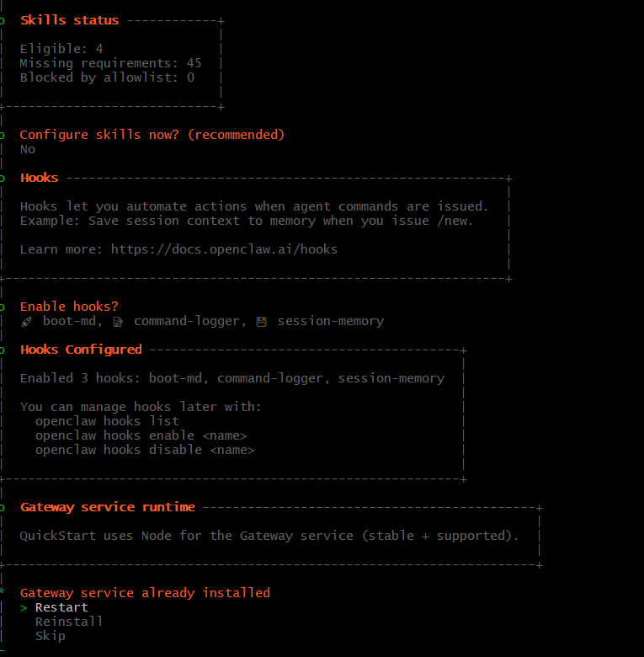
Task: Click the green arrow cursor beside Restart
Action: [x=24, y=607]
